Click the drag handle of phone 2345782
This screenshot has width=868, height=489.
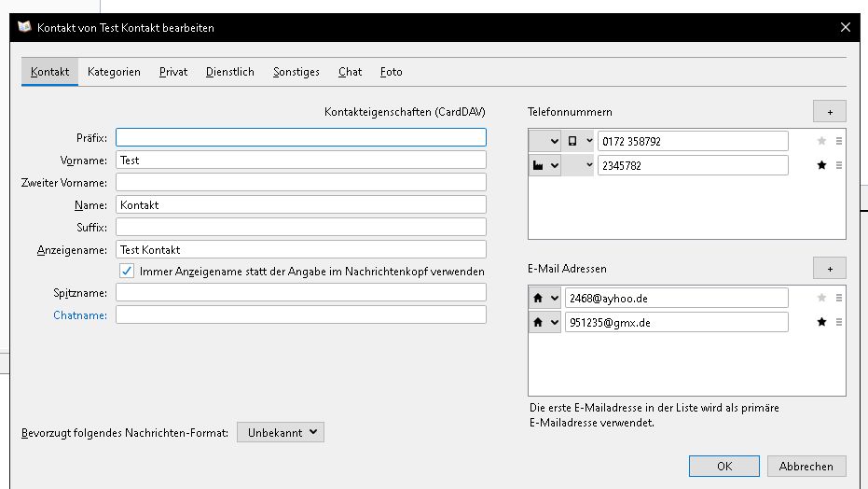[839, 166]
